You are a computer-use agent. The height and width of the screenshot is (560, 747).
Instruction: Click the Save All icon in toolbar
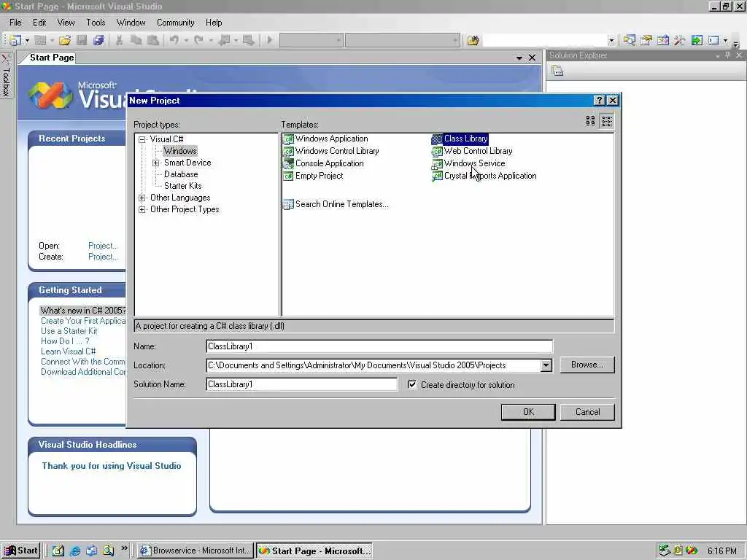pos(98,41)
